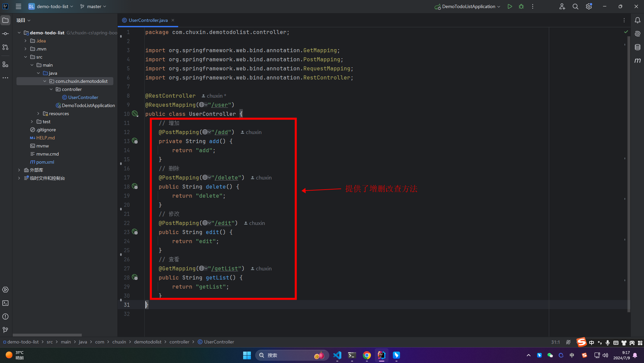Open run configuration dropdown
This screenshot has width=644, height=363.
coord(467,6)
